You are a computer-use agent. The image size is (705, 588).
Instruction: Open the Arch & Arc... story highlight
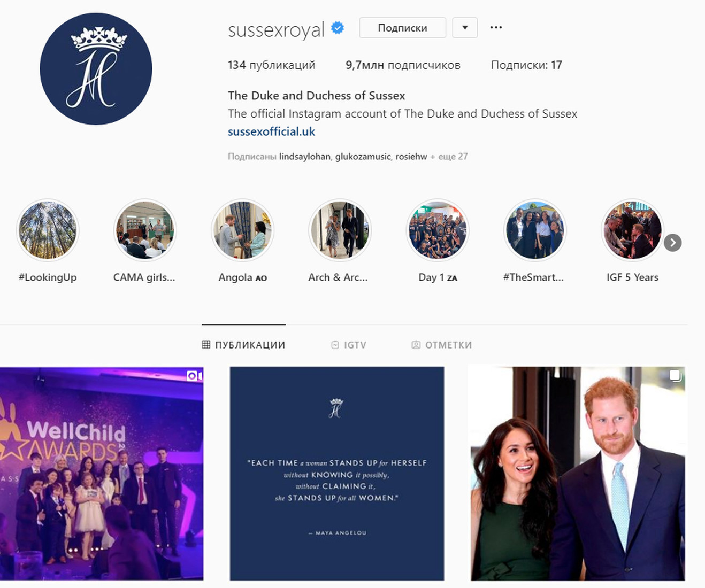340,230
